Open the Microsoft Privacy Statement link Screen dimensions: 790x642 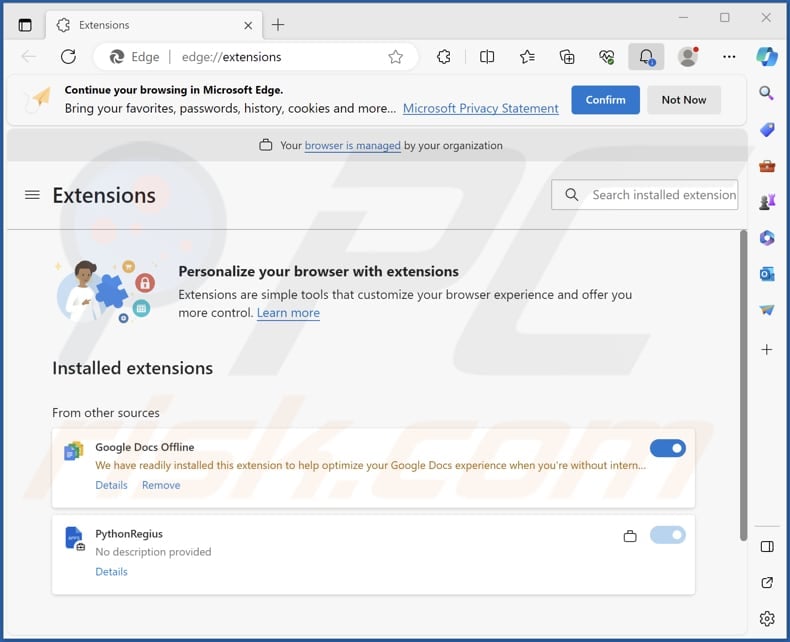point(481,108)
